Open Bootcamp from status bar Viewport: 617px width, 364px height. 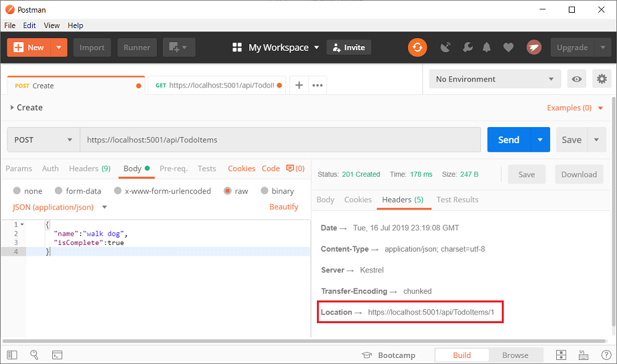click(389, 355)
